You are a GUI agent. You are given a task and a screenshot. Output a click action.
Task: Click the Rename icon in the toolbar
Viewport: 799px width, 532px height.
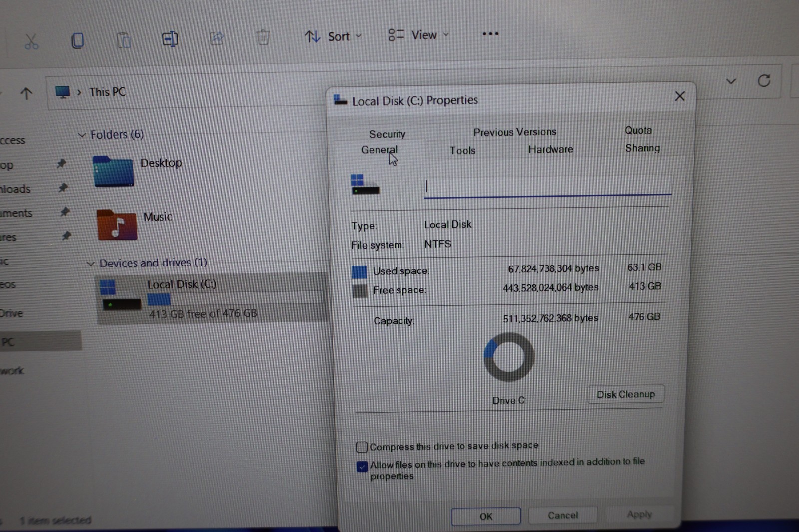pos(170,39)
